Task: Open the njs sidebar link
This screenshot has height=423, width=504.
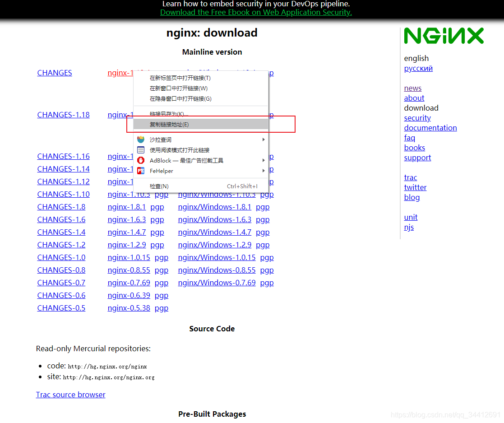Action: click(409, 228)
